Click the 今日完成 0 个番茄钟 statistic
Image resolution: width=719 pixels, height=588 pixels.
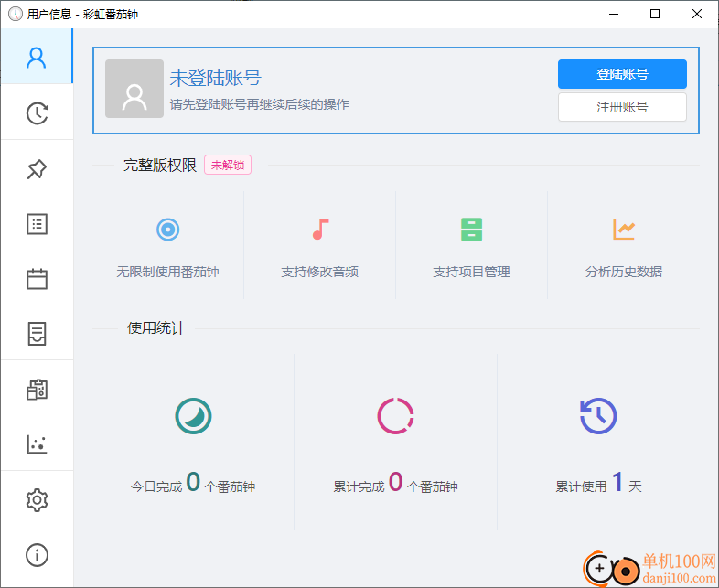pyautogui.click(x=193, y=483)
